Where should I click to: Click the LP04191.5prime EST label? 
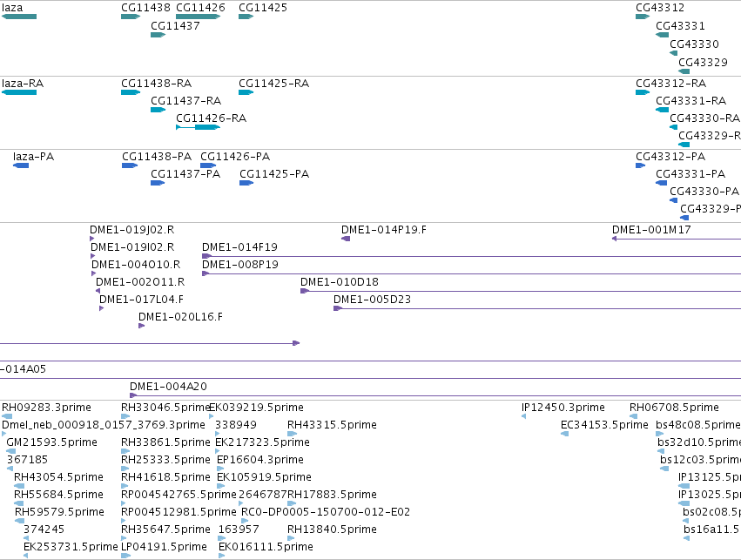click(x=164, y=547)
